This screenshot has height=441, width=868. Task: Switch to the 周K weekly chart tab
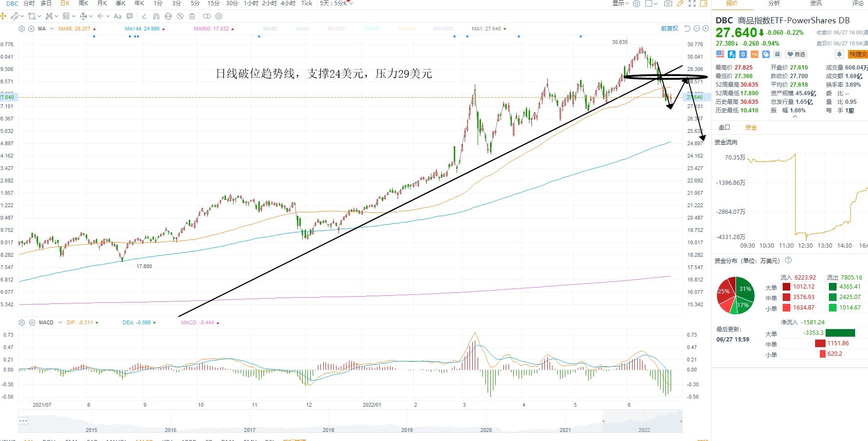[83, 3]
